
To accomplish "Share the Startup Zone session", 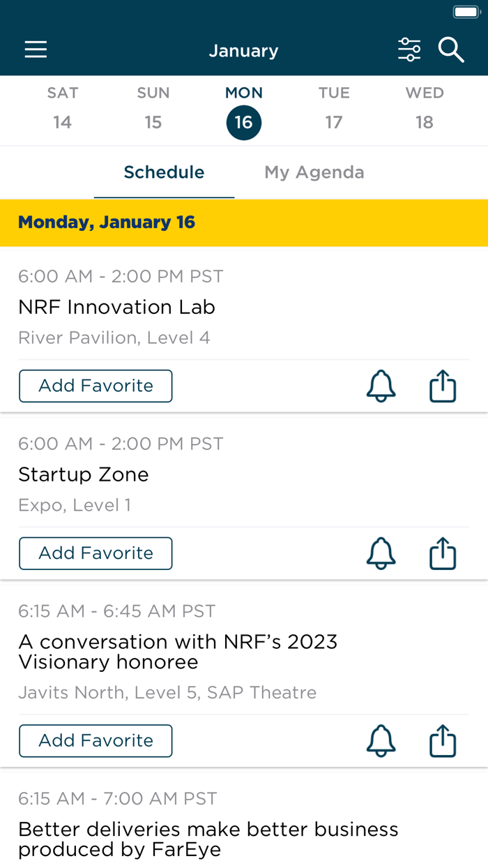I will [x=442, y=553].
